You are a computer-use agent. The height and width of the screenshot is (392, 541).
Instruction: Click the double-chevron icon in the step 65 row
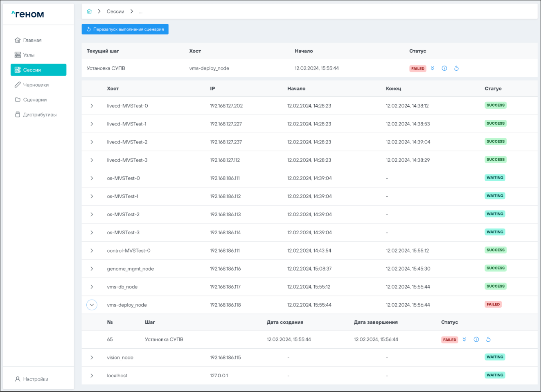(x=464, y=340)
